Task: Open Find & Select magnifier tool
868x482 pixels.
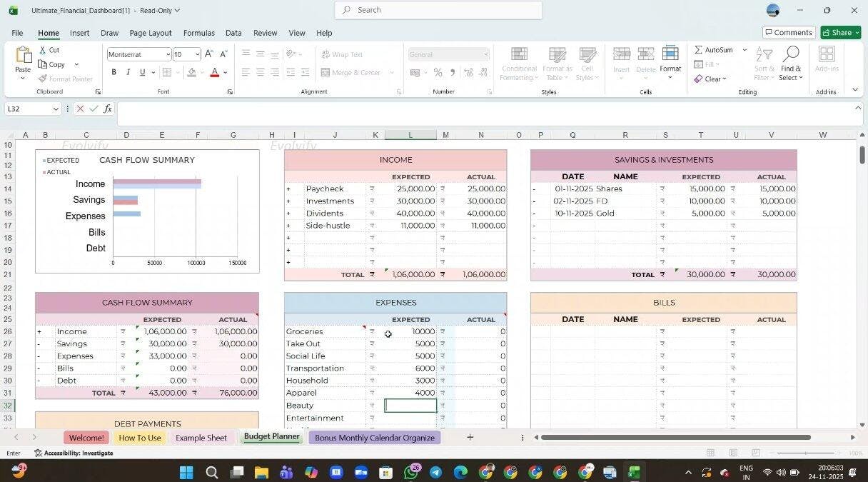Action: (790, 56)
